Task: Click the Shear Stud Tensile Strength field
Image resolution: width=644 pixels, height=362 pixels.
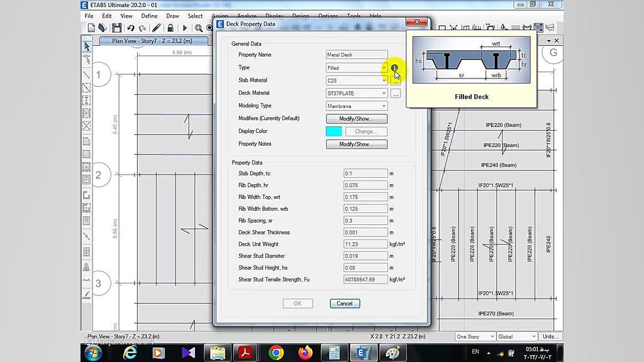Action: (x=365, y=280)
